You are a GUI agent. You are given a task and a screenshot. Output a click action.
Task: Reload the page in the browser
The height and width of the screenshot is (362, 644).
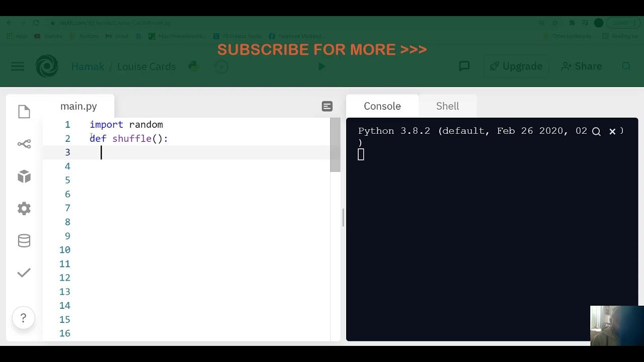(36, 23)
